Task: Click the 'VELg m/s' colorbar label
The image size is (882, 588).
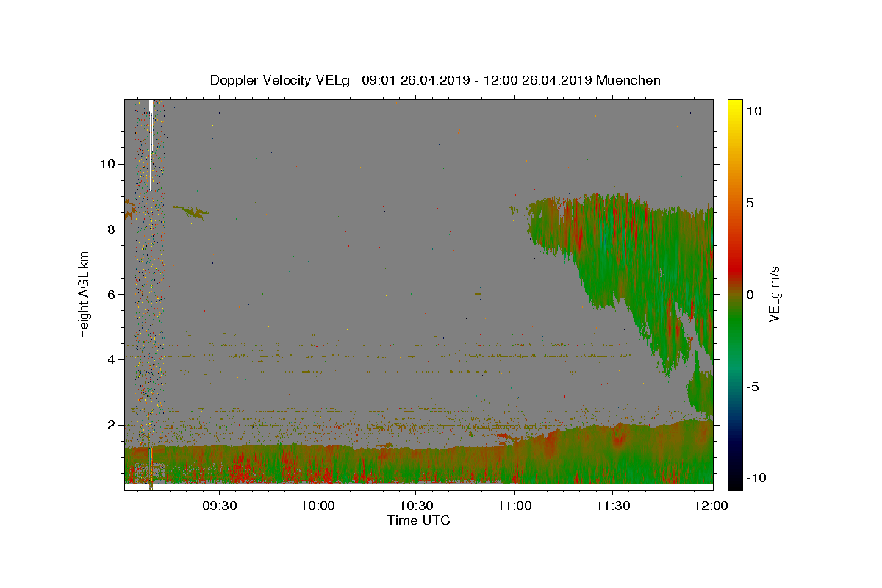Action: coord(774,294)
